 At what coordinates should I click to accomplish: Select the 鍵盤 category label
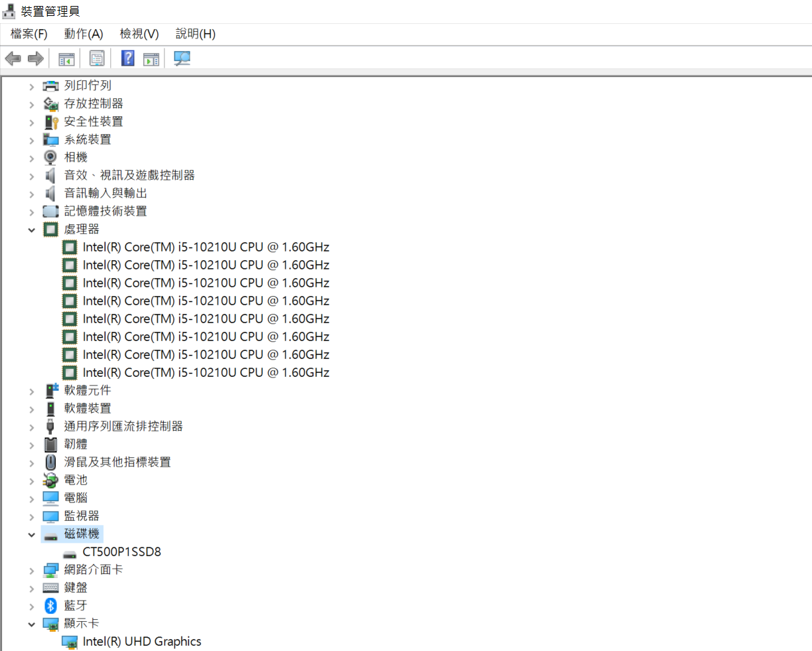point(76,587)
